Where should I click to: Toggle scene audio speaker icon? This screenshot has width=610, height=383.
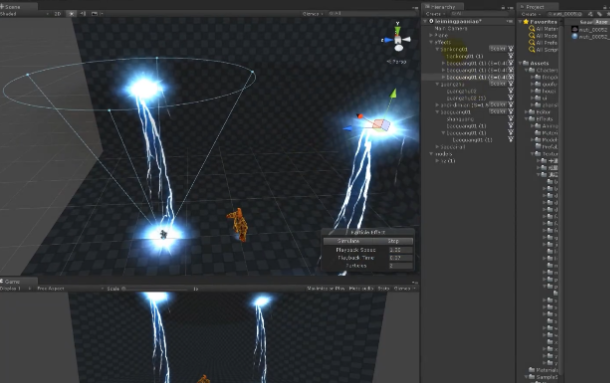83,14
